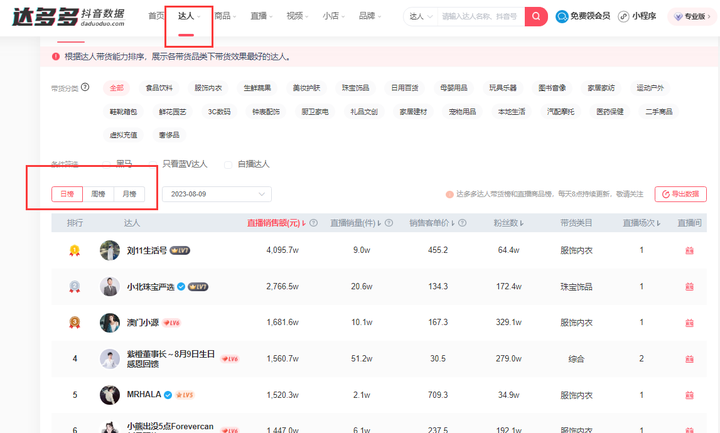The height and width of the screenshot is (433, 720).
Task: Click avatar of MRHALA
Action: tap(110, 395)
